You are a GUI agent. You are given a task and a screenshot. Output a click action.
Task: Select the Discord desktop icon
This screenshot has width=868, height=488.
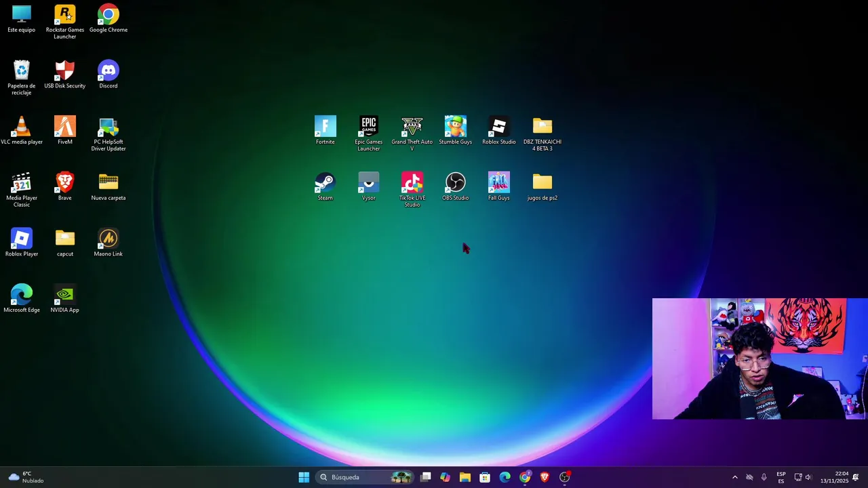(108, 75)
